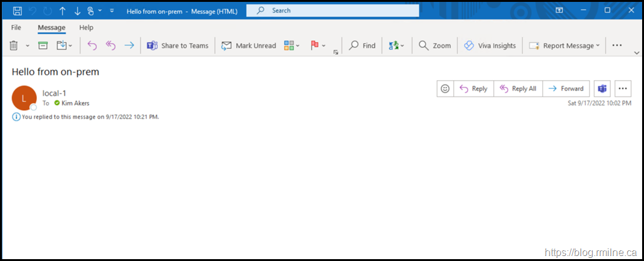Image resolution: width=644 pixels, height=261 pixels.
Task: Click the smiley reaction icon in message header
Action: pyautogui.click(x=445, y=89)
